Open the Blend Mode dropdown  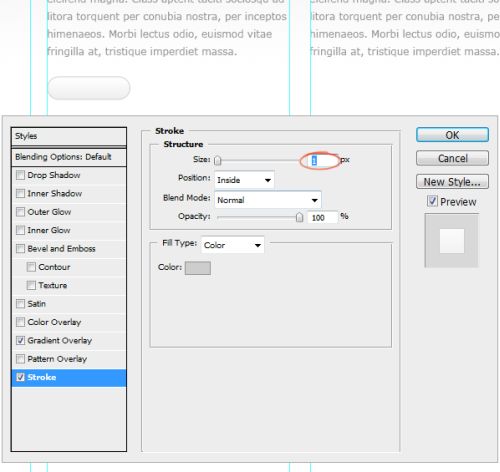tap(268, 200)
